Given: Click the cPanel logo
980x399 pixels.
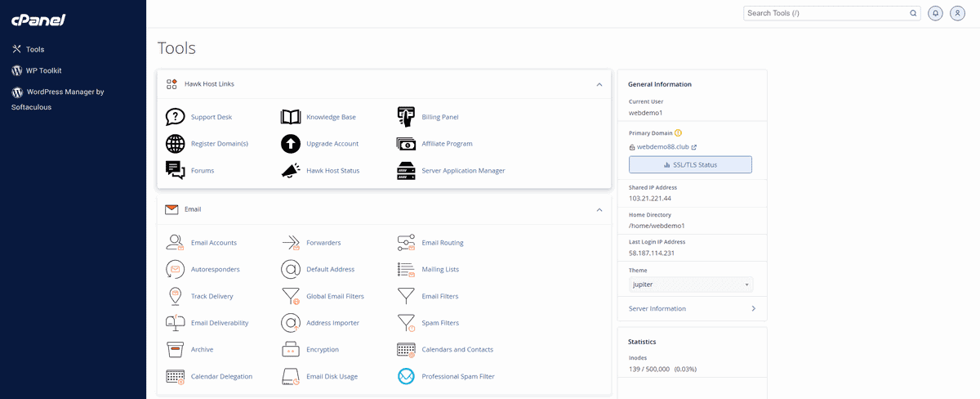Looking at the screenshot, I should (38, 20).
